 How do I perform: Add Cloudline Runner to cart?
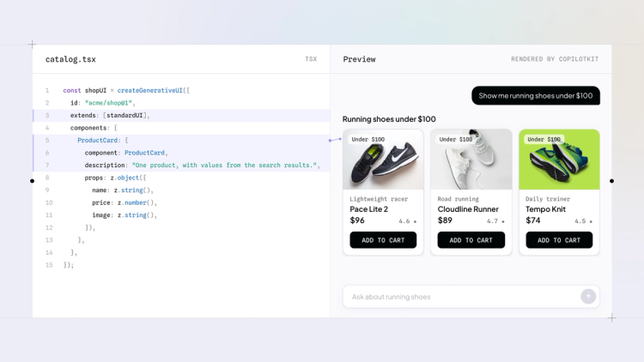(471, 240)
